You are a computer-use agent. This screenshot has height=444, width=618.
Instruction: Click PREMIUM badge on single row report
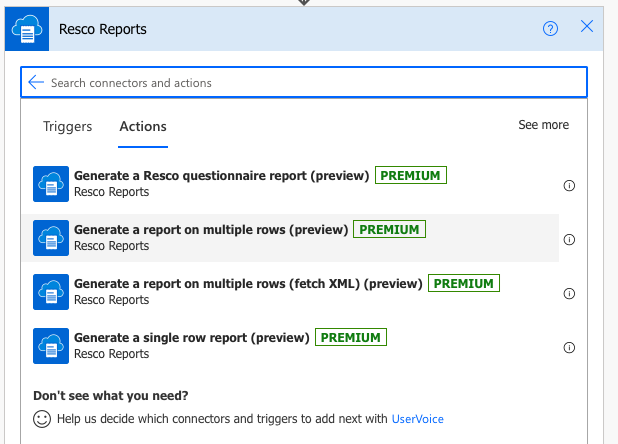(351, 337)
